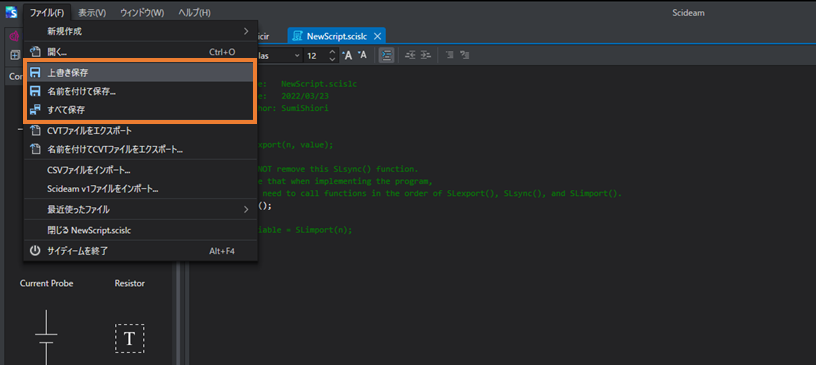Decrease the editor font size with smaller-A icon
The width and height of the screenshot is (816, 365).
(x=363, y=55)
